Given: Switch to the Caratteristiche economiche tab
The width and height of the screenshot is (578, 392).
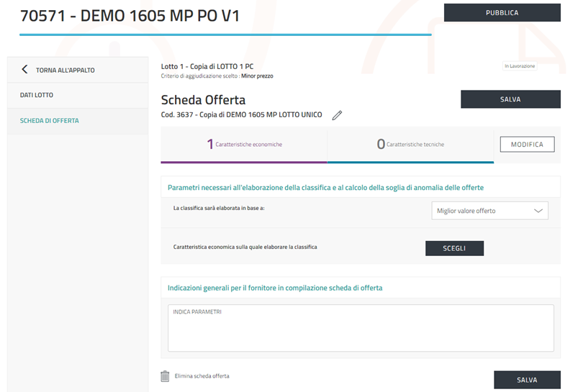Looking at the screenshot, I should pyautogui.click(x=244, y=145).
